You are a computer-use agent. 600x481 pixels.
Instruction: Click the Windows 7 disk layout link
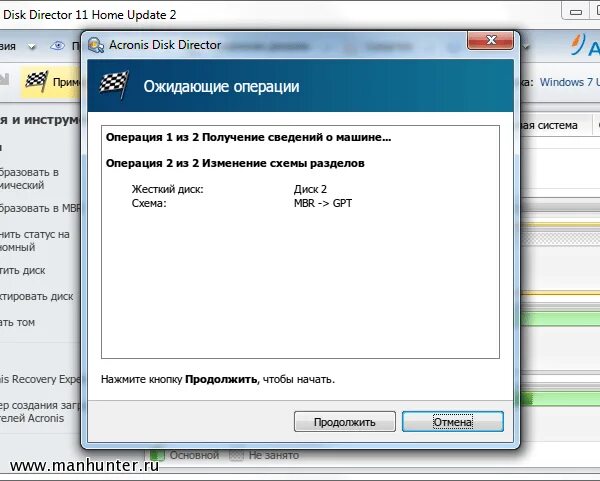coord(570,82)
